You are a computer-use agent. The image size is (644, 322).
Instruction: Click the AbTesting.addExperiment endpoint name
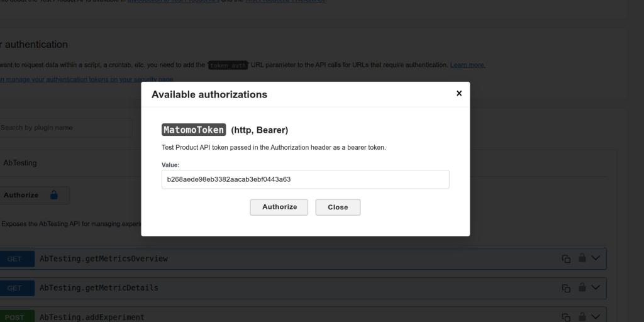tap(92, 318)
